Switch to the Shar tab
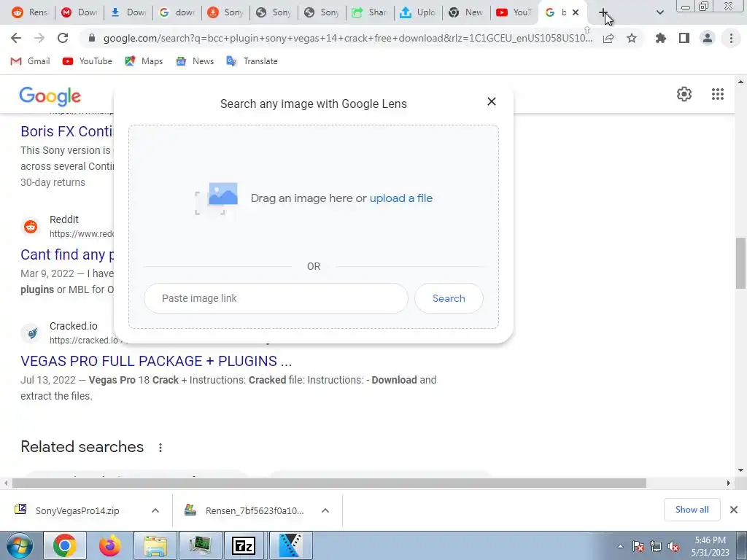 click(370, 12)
